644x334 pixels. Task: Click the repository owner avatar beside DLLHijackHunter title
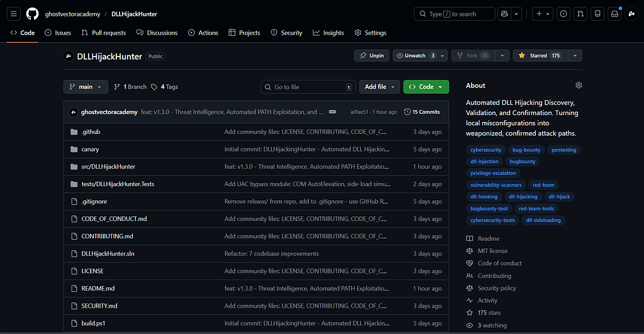pyautogui.click(x=69, y=56)
